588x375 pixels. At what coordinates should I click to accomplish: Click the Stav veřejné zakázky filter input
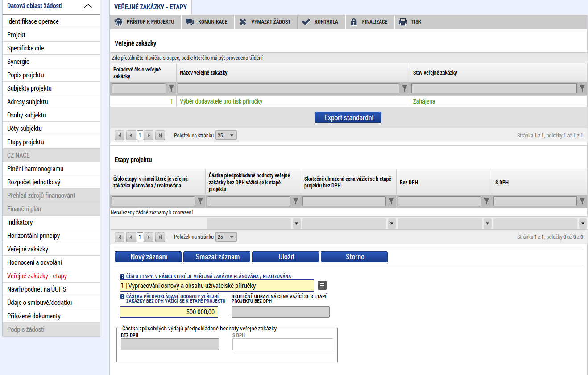pyautogui.click(x=494, y=88)
